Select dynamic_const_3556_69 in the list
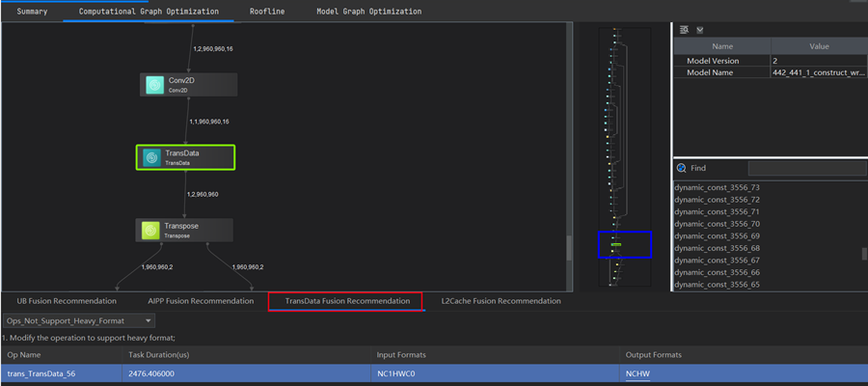Screen dimensions: 868x386 coord(717,235)
